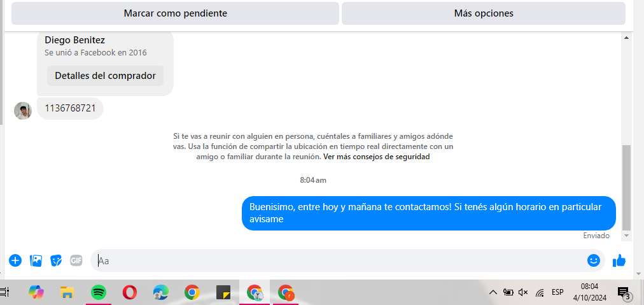Open Más opciones menu

pos(484,13)
